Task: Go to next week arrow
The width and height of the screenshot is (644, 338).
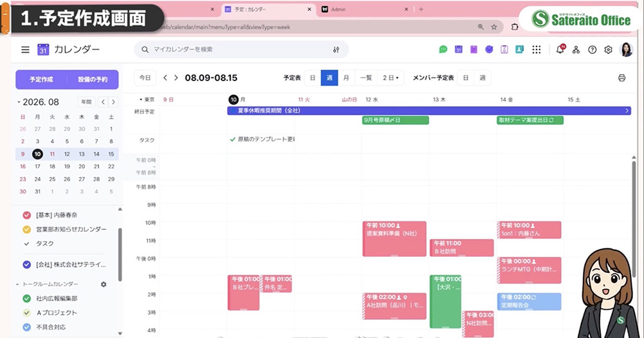Action: [176, 78]
